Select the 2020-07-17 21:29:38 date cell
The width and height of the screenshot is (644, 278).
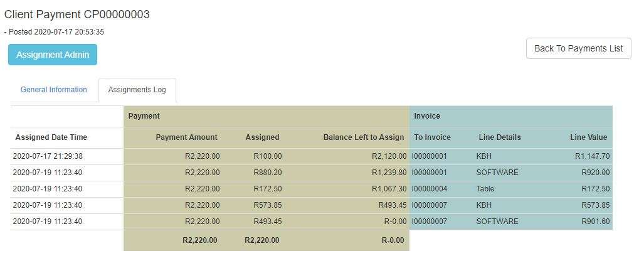[48, 156]
